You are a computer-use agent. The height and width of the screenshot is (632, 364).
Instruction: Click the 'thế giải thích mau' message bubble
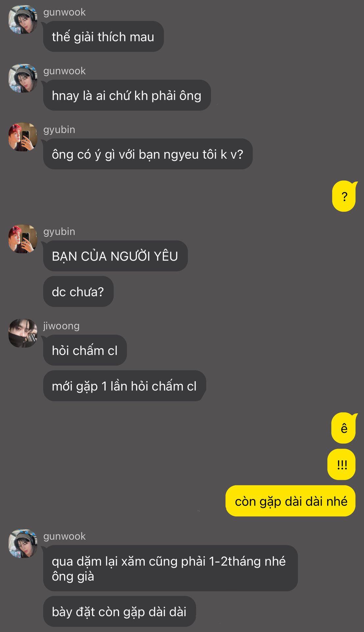pos(103,37)
